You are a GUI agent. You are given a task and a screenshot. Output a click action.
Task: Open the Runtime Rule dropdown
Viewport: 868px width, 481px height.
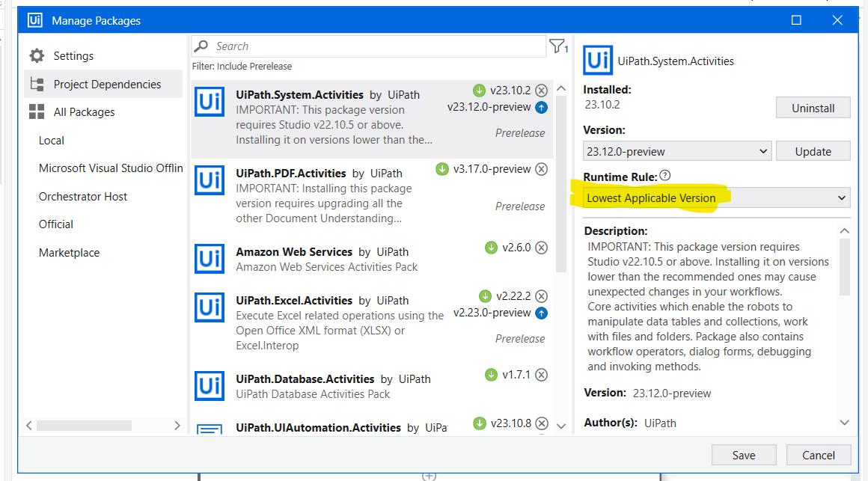click(x=716, y=197)
